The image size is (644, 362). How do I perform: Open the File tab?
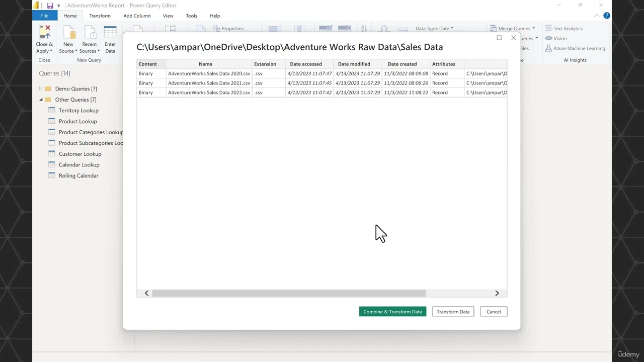(x=45, y=16)
